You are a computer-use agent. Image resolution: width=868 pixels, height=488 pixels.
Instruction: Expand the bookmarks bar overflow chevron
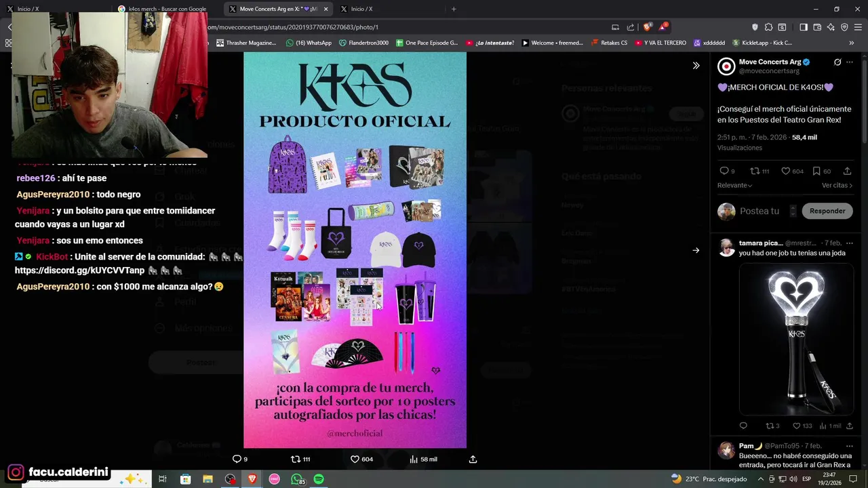coord(852,43)
